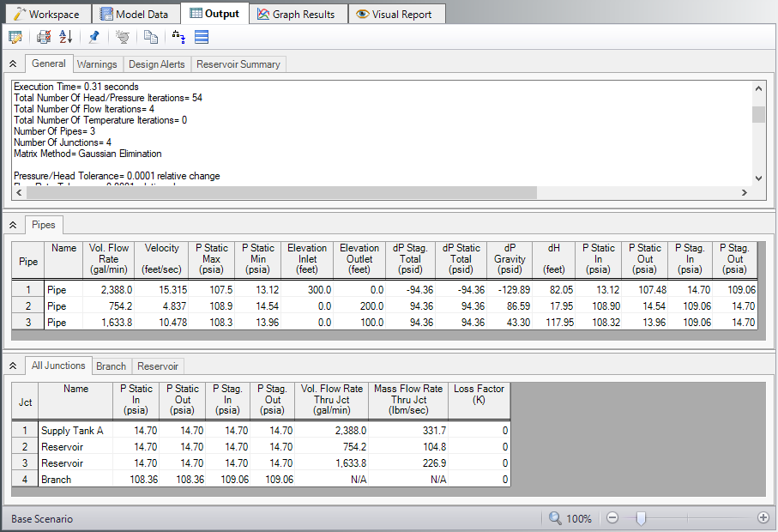Collapse the All Junctions table section
The height and width of the screenshot is (532, 778).
tap(13, 366)
